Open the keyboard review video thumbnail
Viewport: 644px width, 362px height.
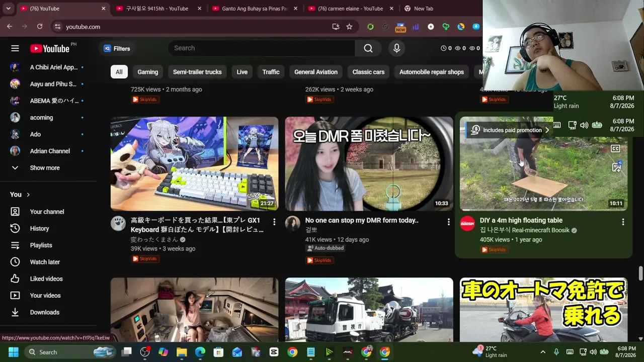coord(194,163)
